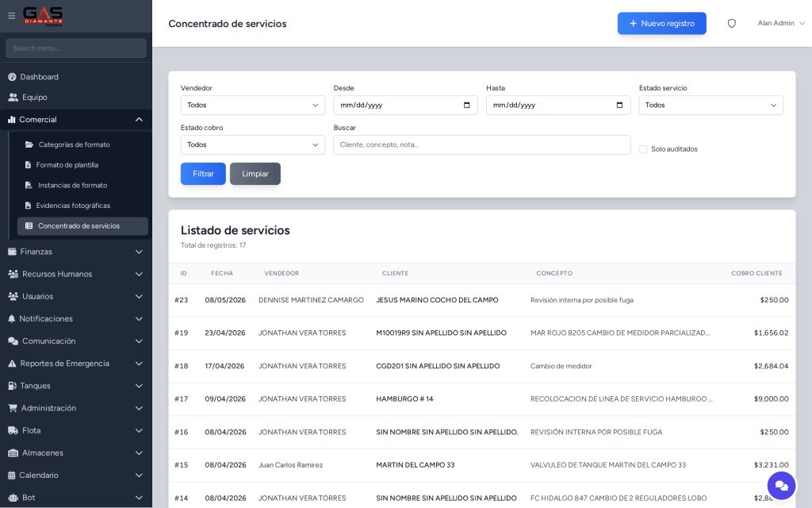Click the Filtrar button
The image size is (812, 508).
point(203,174)
